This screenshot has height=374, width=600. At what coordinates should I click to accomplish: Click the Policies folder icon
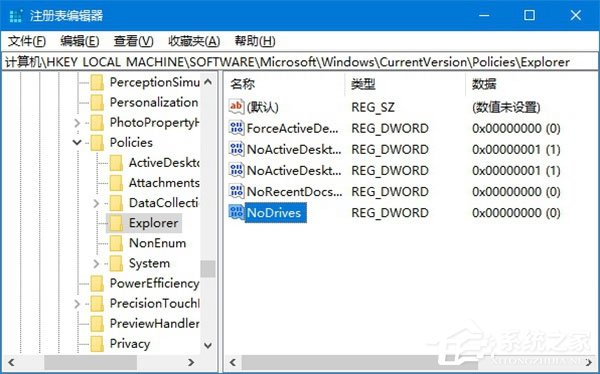pos(97,143)
